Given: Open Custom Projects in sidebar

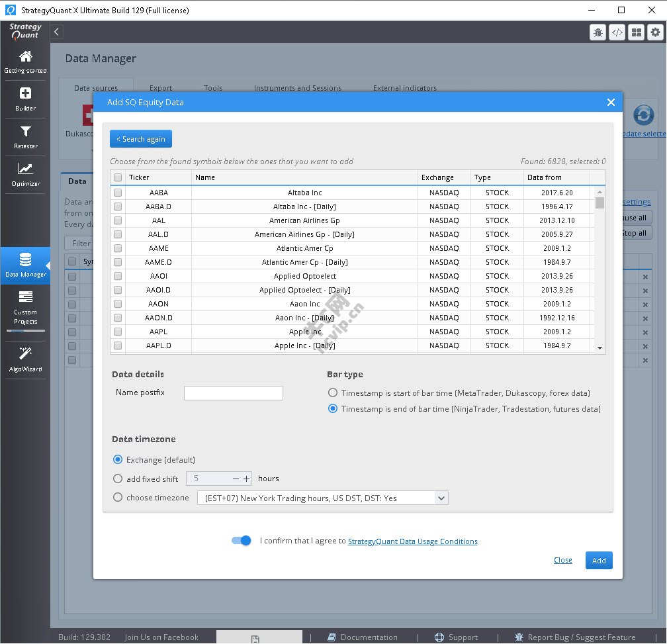Looking at the screenshot, I should [26, 308].
